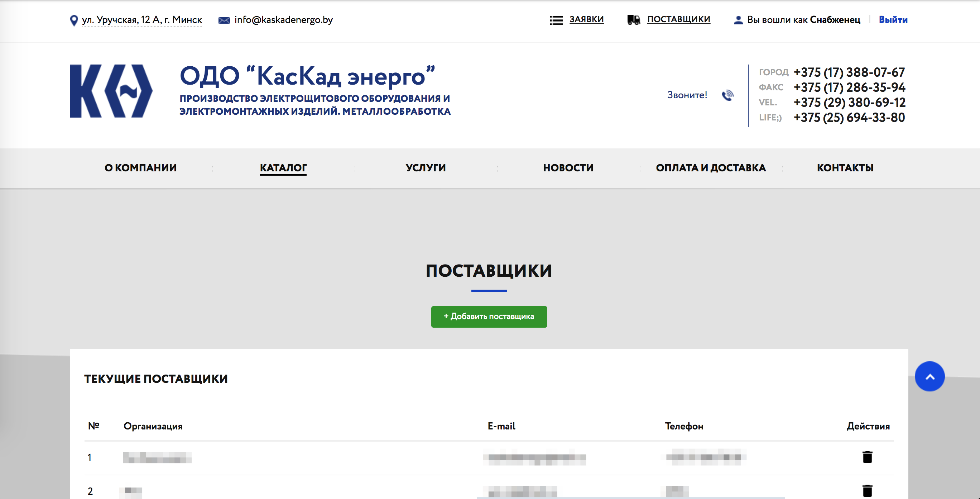Click the blurred organization name in row 1

pos(157,457)
